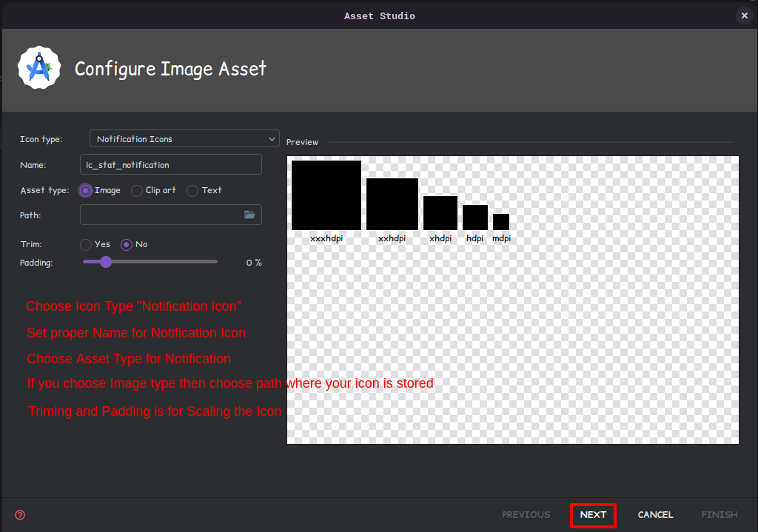Select the Image asset type radio button
Viewport: 758px width, 532px height.
pos(86,190)
